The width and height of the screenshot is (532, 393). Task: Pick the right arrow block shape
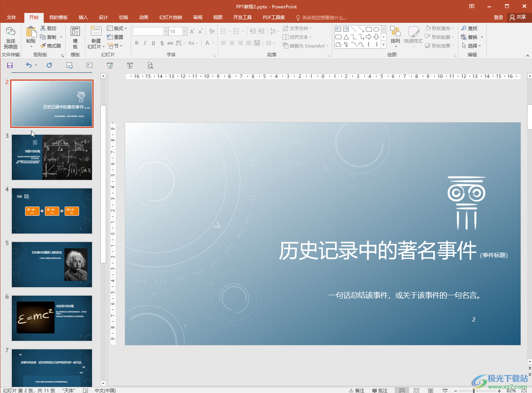tap(368, 37)
